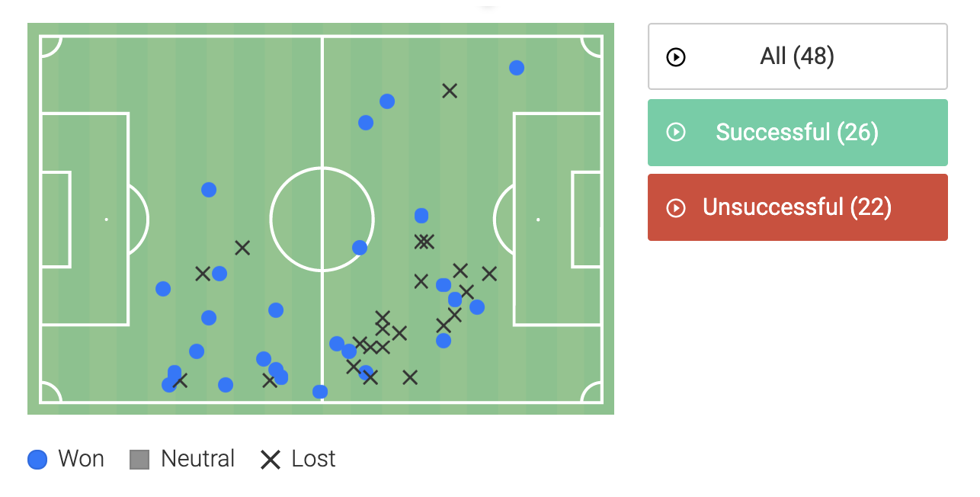Pick the Won dot on the halfway line

pyautogui.click(x=320, y=392)
